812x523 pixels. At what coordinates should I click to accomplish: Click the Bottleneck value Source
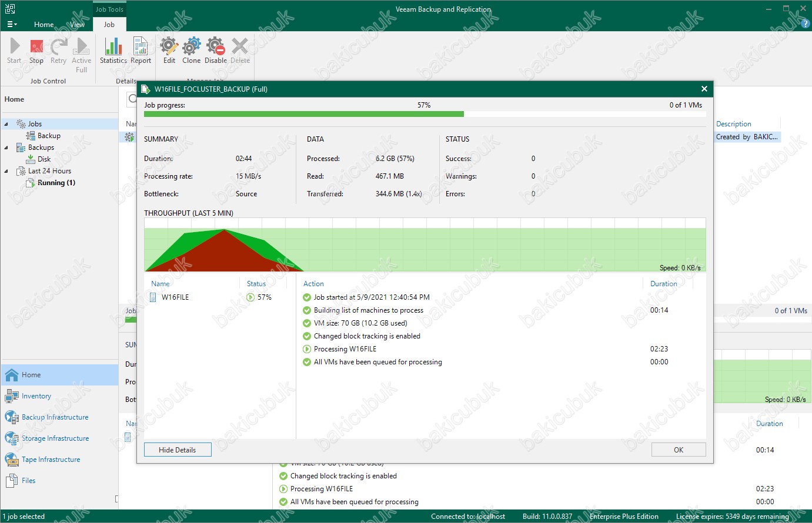point(246,194)
